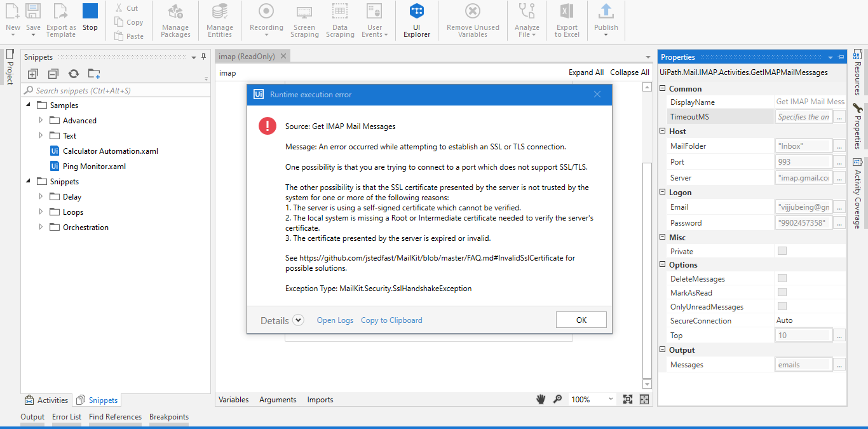This screenshot has width=868, height=429.
Task: Click Export to Excel icon
Action: 567,11
